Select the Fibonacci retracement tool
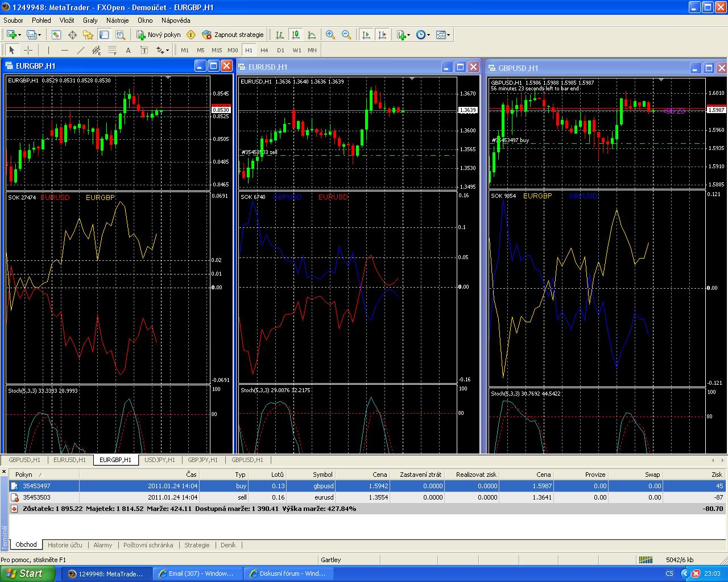Viewport: 728px width, 582px height. [112, 50]
